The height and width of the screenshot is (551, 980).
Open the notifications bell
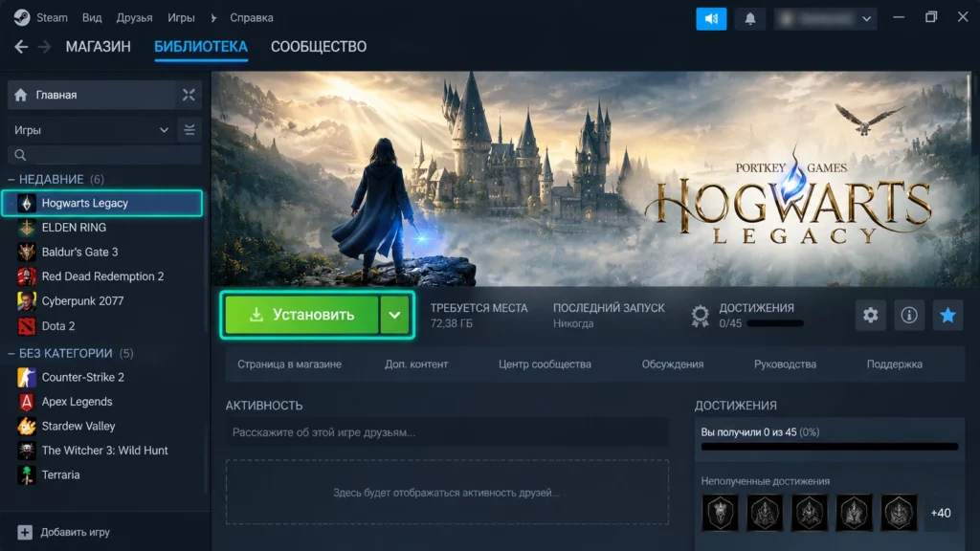pyautogui.click(x=750, y=19)
